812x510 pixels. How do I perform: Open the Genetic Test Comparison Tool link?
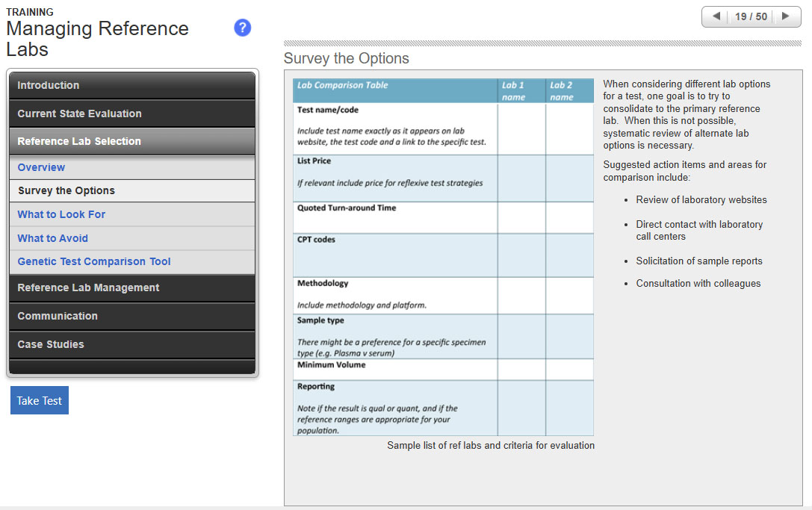click(x=94, y=261)
